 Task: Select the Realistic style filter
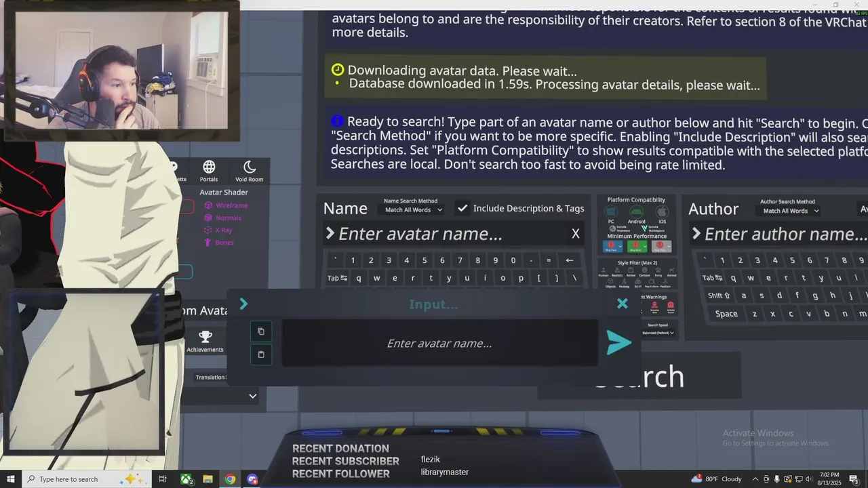click(617, 272)
